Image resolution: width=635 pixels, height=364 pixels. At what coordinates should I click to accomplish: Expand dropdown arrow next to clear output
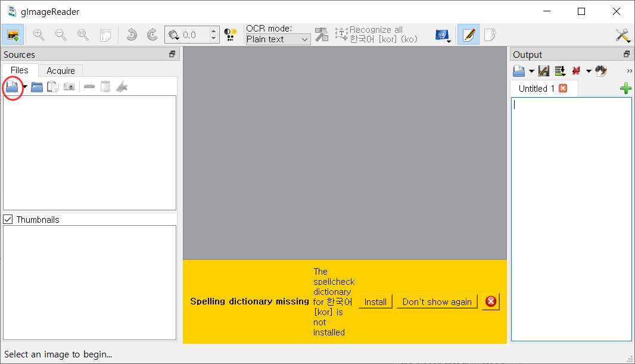point(589,71)
